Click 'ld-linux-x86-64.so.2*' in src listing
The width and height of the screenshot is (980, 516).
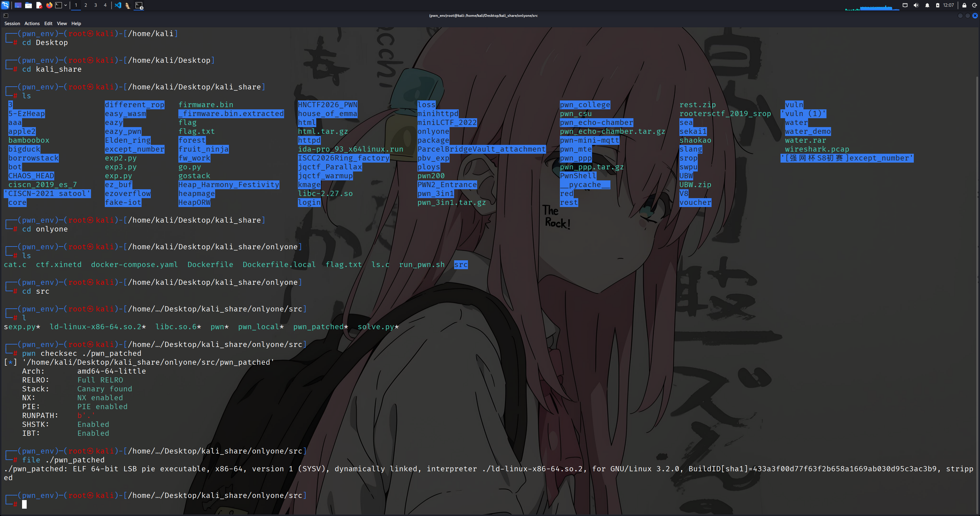pyautogui.click(x=98, y=327)
